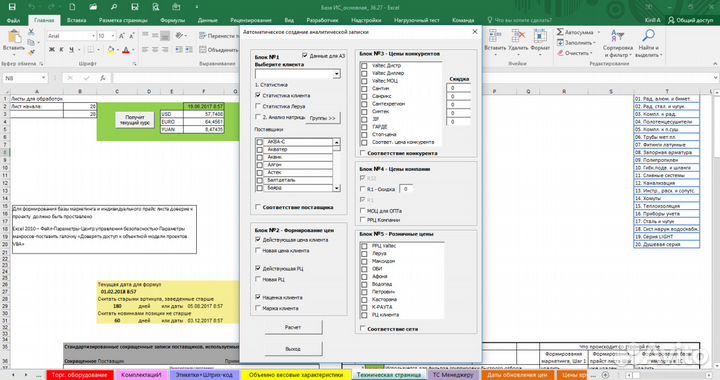The width and height of the screenshot is (720, 380).
Task: Tick АКВА-С in suppliers list
Action: [260, 142]
